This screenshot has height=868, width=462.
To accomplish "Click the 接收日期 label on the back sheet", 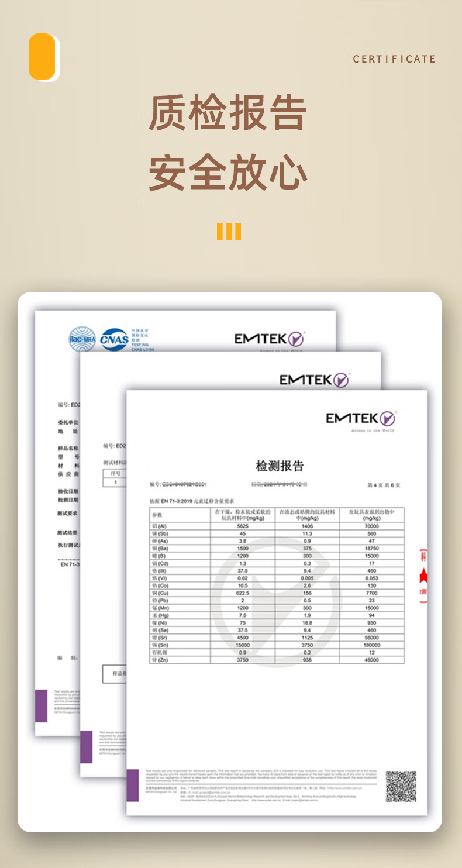I will coord(68,491).
